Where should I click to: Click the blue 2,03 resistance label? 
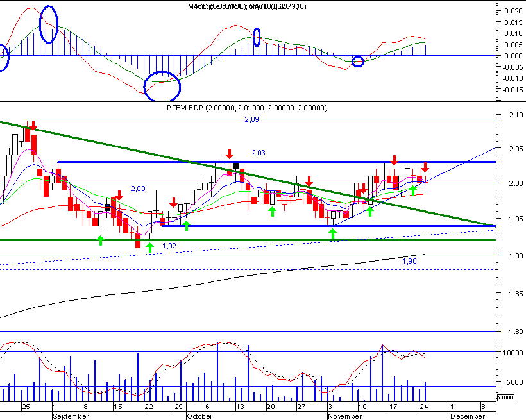[259, 153]
